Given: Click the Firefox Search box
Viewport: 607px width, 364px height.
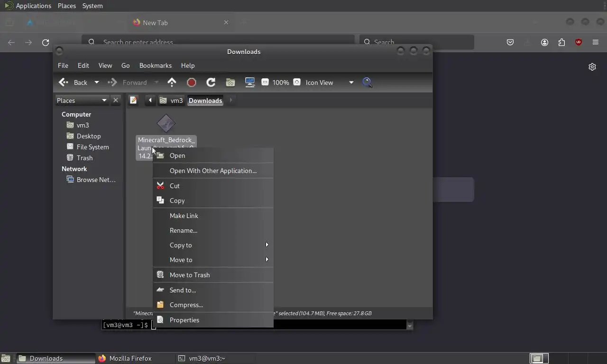Looking at the screenshot, I should point(416,42).
